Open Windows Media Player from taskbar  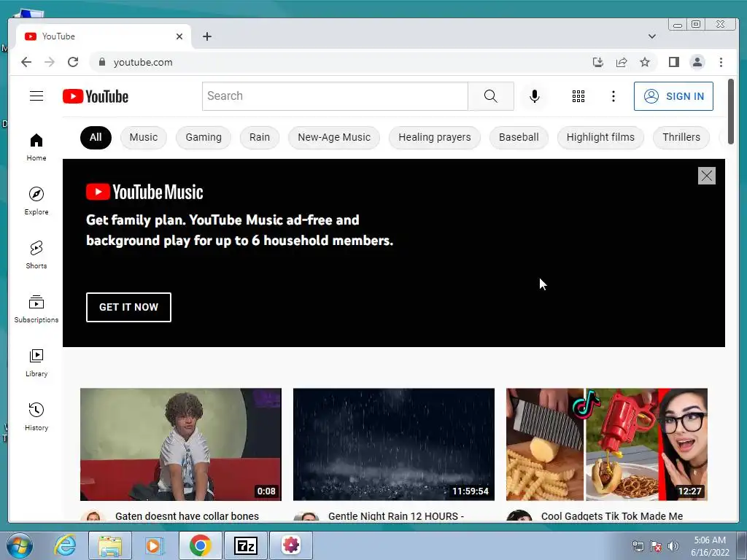pyautogui.click(x=154, y=545)
